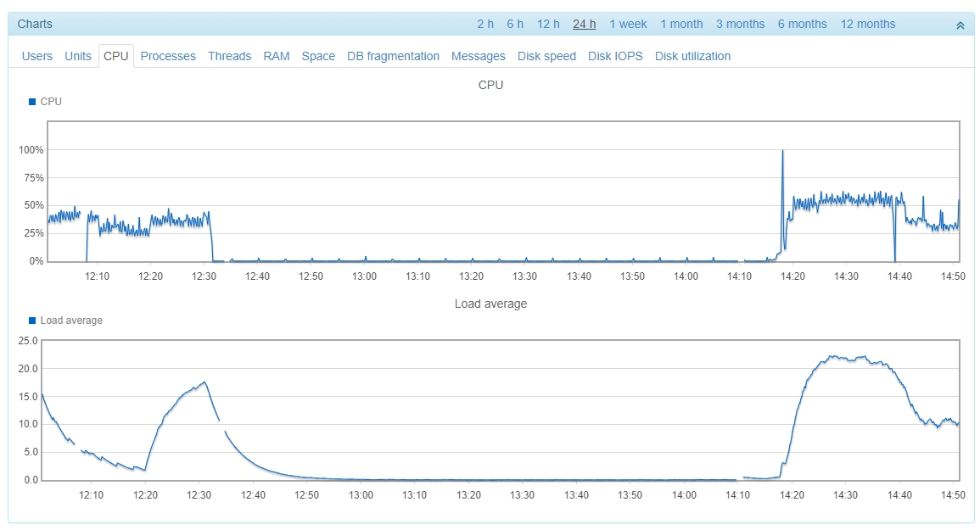Open the Messages tab
The width and height of the screenshot is (980, 530).
tap(478, 57)
